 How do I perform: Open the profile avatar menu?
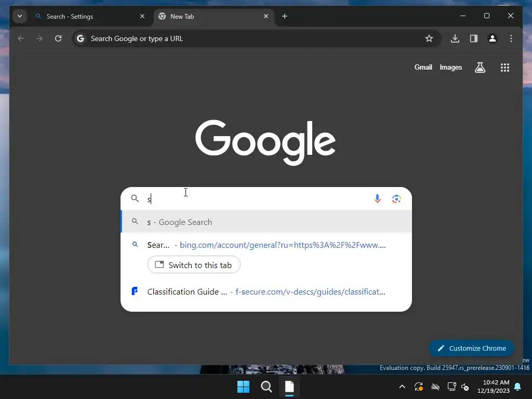(493, 38)
